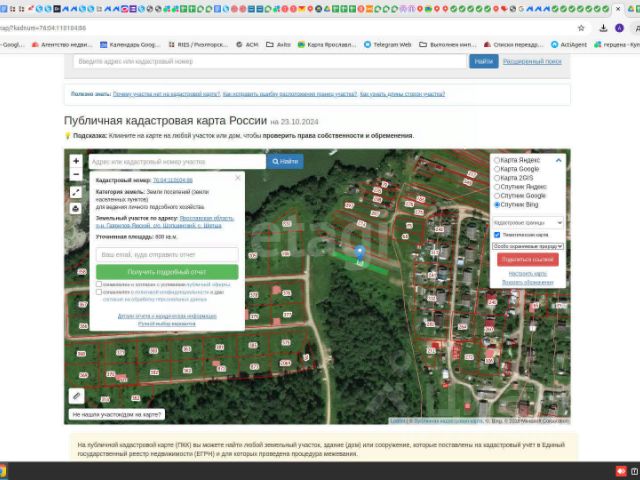This screenshot has width=640, height=480.
Task: Toggle fullscreen map with arrows icon
Action: pos(76,193)
